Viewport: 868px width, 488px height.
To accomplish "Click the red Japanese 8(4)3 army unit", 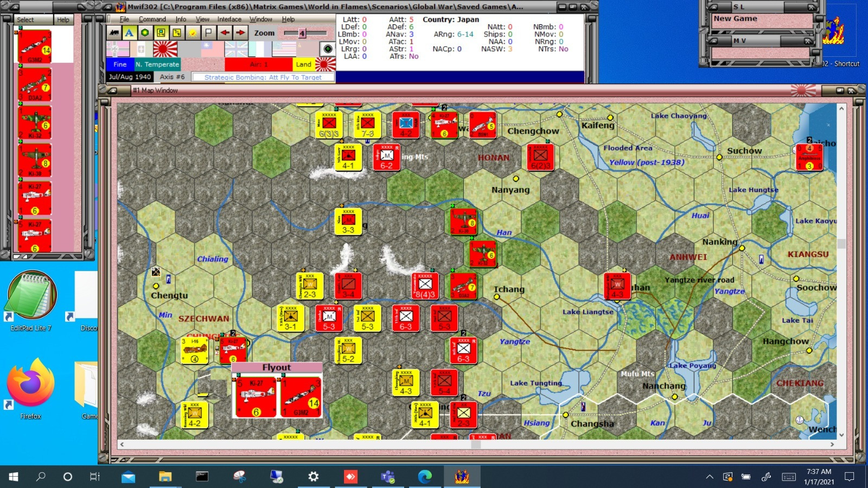I will 425,286.
